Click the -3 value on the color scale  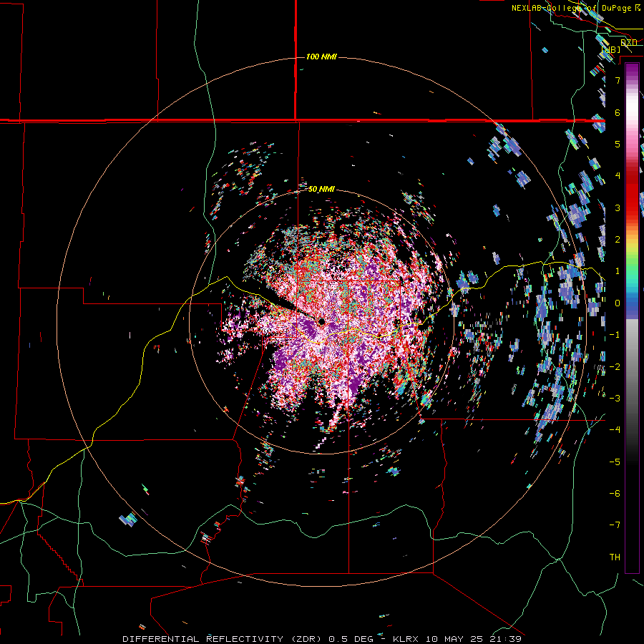[x=615, y=399]
